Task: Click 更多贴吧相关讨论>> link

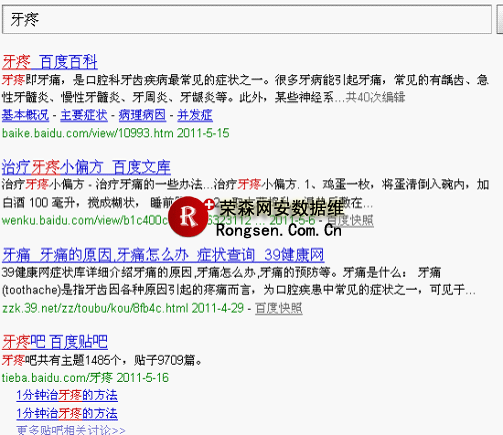Action: (71, 430)
